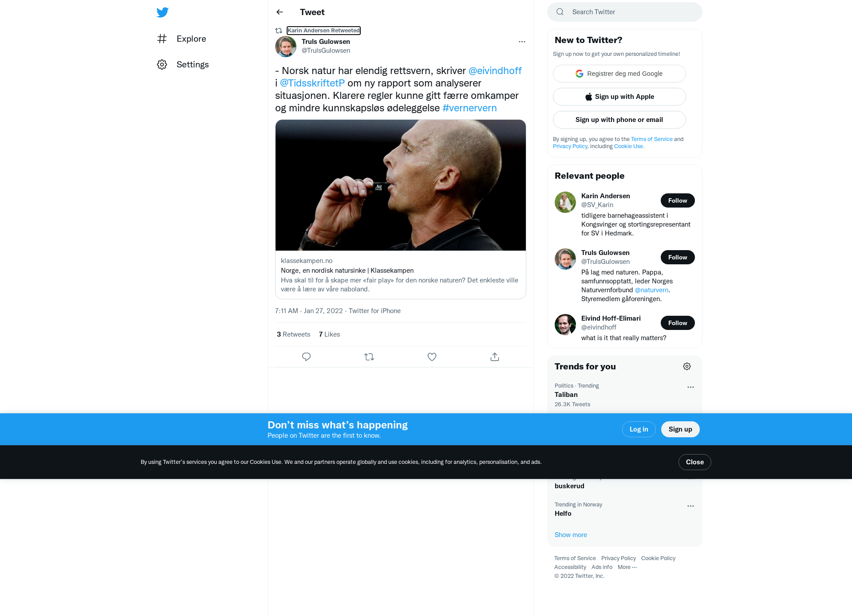Screen dimensions: 852x616
Task: Open the tweet's more options menu
Action: tap(522, 42)
